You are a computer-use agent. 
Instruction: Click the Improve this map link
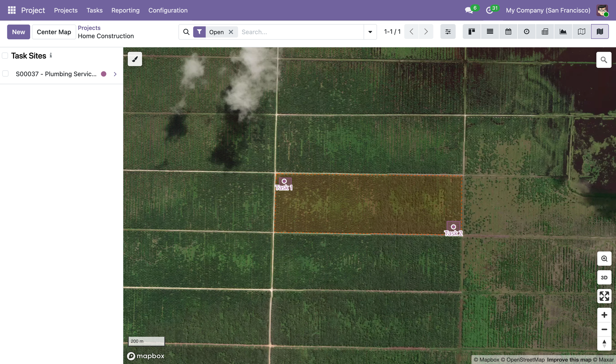click(569, 360)
